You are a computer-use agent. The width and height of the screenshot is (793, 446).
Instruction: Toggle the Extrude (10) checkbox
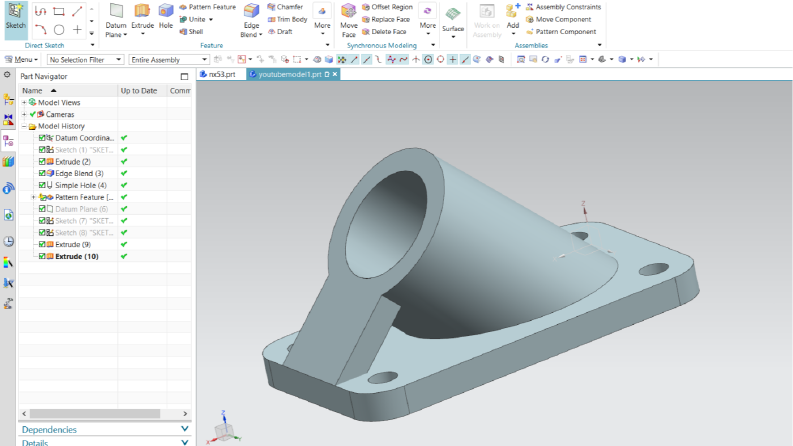pyautogui.click(x=42, y=256)
